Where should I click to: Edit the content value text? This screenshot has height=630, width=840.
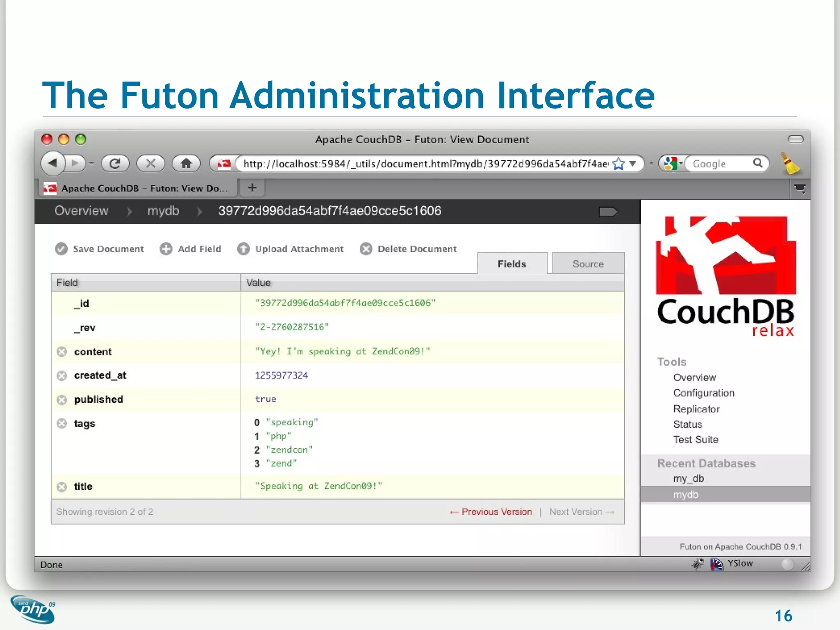[342, 352]
